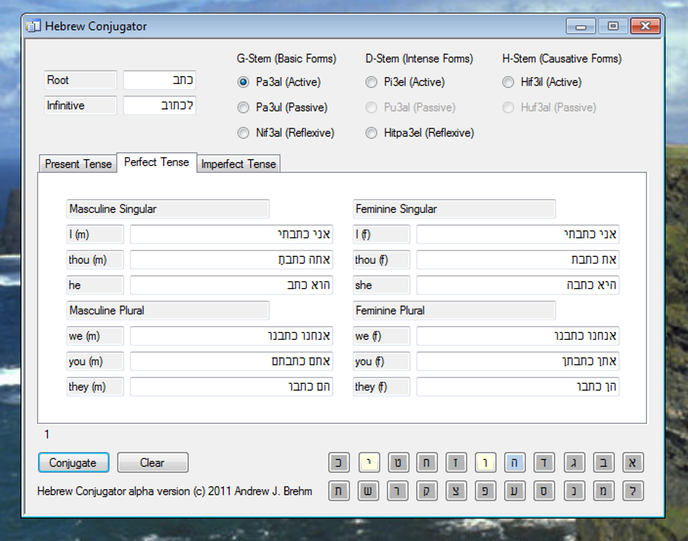The image size is (688, 541).
Task: Choose Hif3il (Active) causative form
Action: tap(508, 82)
